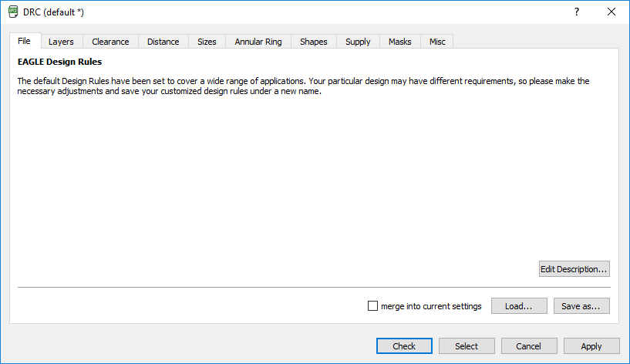The image size is (630, 364).
Task: Close the DRC dialog window
Action: tap(611, 12)
